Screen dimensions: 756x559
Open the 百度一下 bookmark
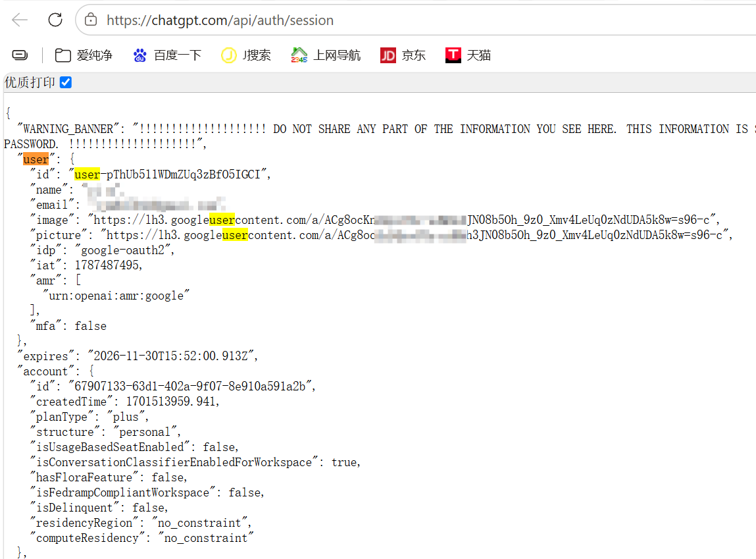click(x=167, y=55)
